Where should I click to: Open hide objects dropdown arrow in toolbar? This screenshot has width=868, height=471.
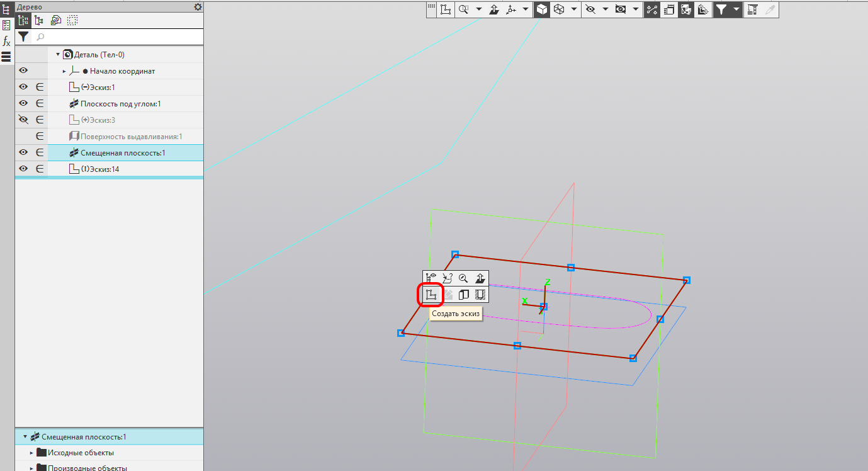(605, 9)
